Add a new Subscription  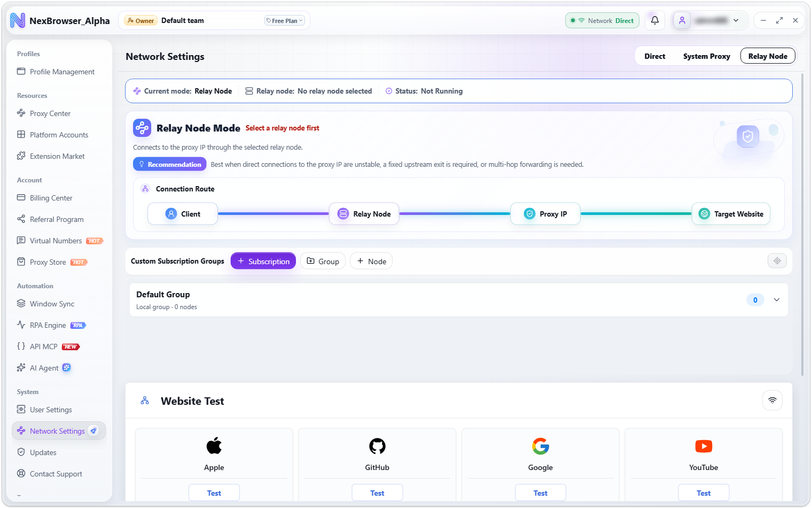[263, 261]
